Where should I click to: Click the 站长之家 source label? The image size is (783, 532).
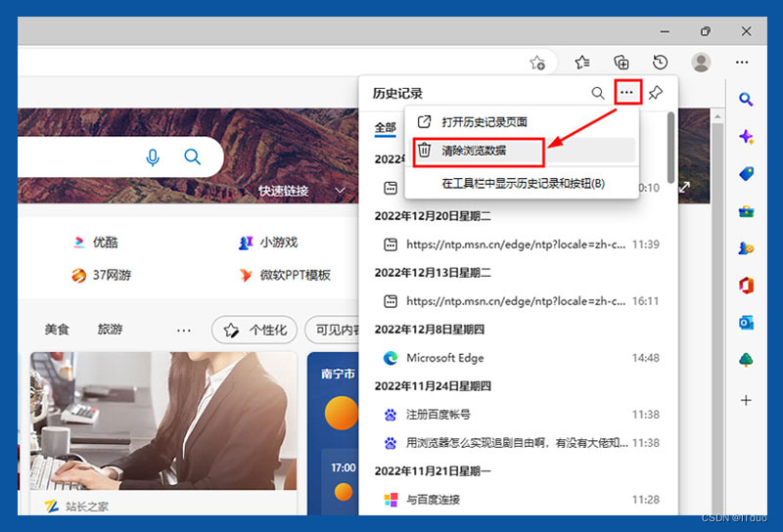tap(87, 507)
